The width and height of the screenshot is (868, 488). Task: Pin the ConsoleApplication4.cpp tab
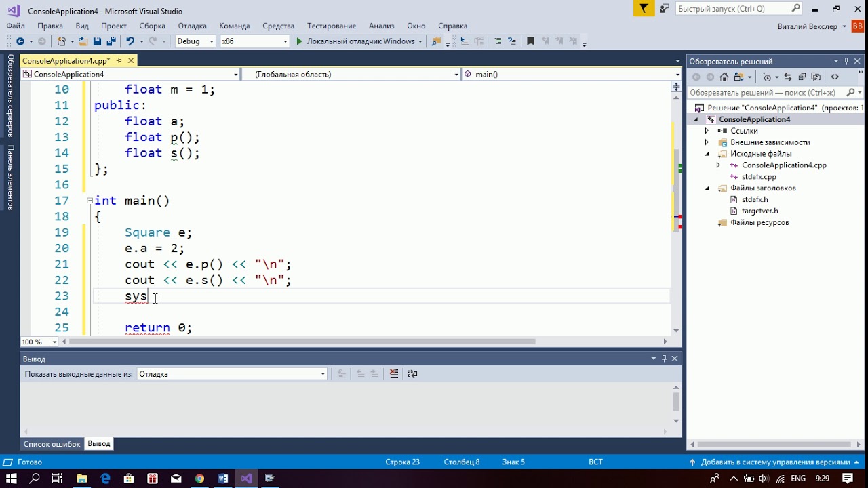coord(119,60)
